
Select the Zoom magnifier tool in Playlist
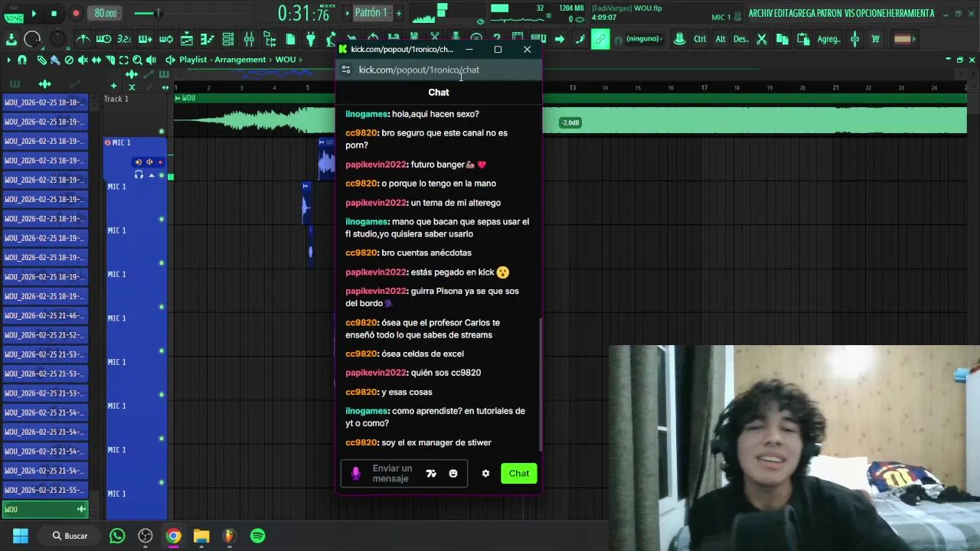coord(137,60)
